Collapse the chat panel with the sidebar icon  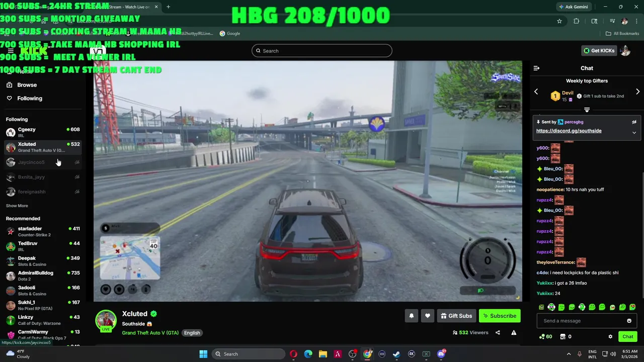pyautogui.click(x=536, y=68)
